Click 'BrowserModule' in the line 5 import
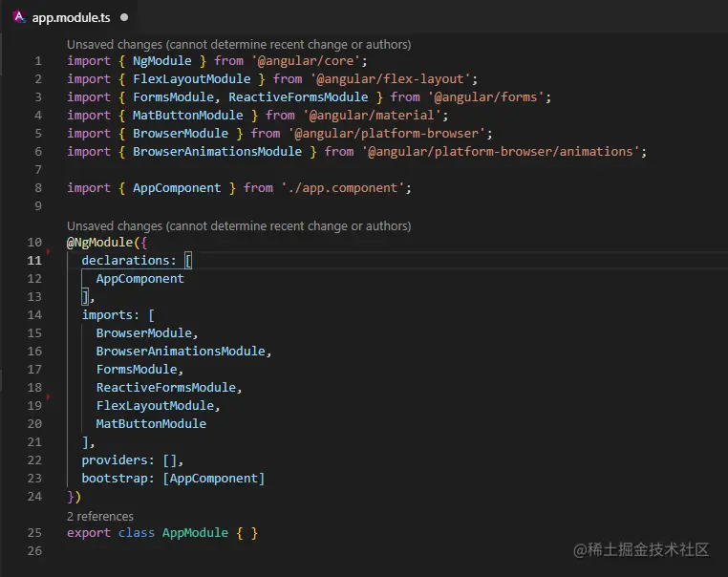Screen dimensions: 728x577 [181, 133]
